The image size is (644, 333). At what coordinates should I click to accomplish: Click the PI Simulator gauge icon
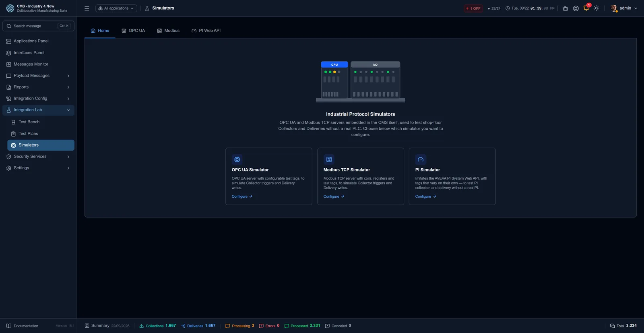[421, 159]
